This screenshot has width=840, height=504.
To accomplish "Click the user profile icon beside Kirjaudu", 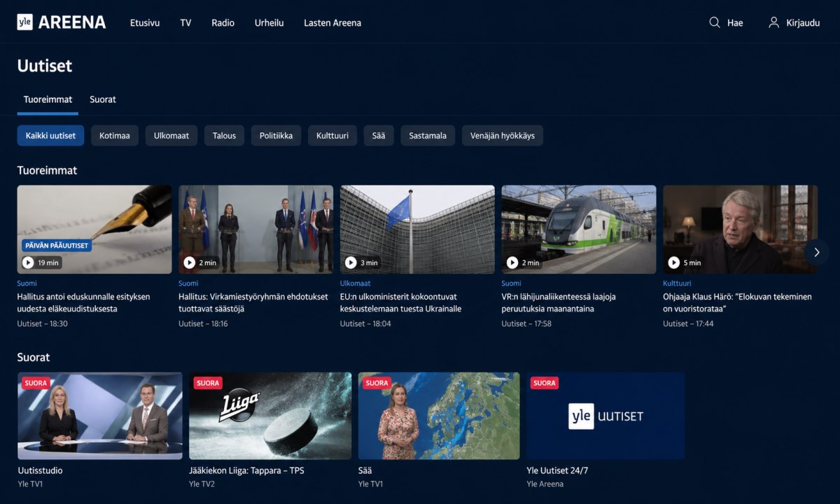I will (773, 22).
